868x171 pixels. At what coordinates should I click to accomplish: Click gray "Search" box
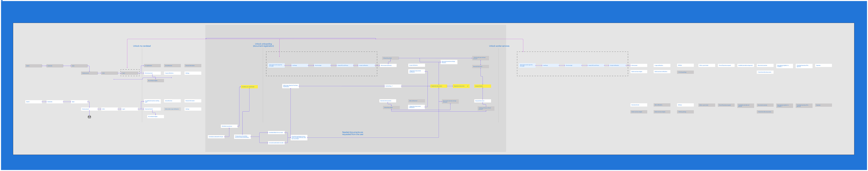point(34,66)
